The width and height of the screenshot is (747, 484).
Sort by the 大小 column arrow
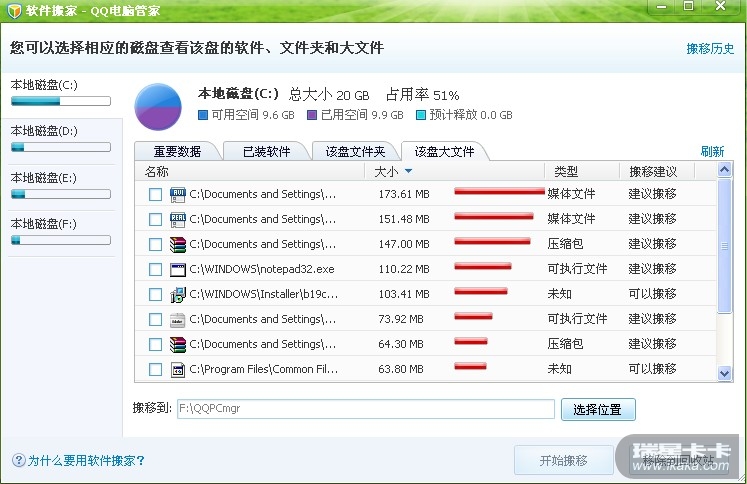(408, 172)
